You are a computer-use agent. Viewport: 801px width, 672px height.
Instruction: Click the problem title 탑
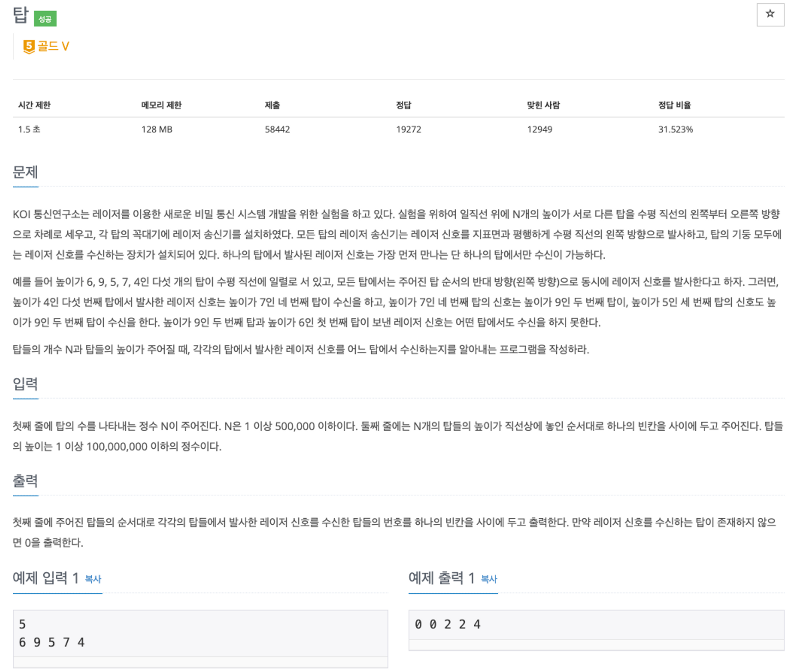(x=21, y=15)
